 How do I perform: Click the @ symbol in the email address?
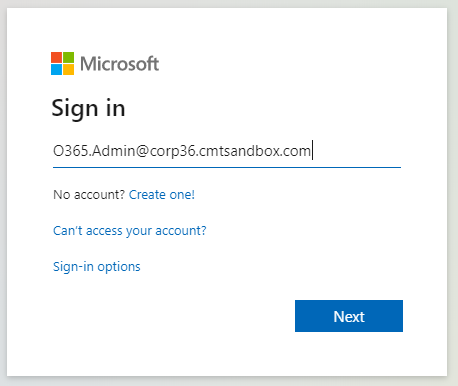pyautogui.click(x=142, y=151)
